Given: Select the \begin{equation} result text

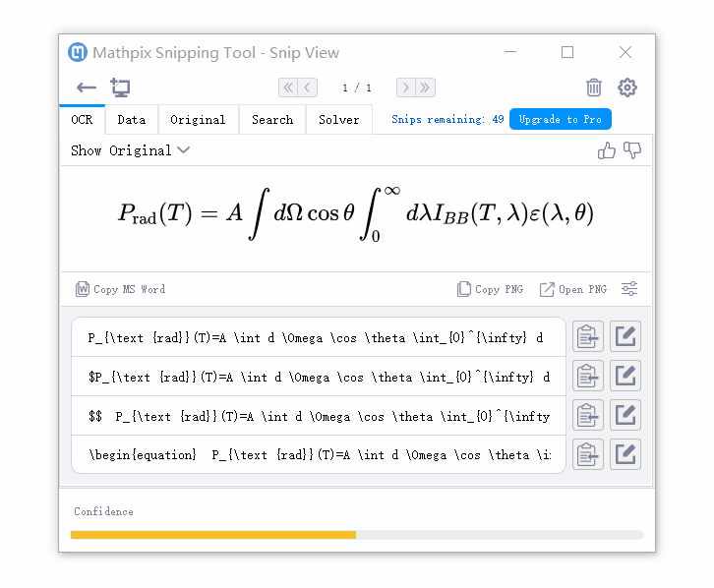Looking at the screenshot, I should [319, 454].
